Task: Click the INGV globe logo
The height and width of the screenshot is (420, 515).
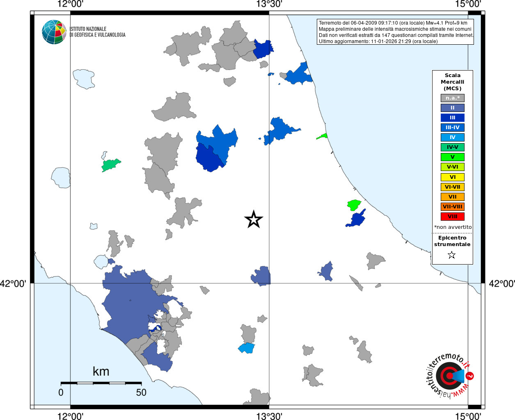Action: click(54, 32)
